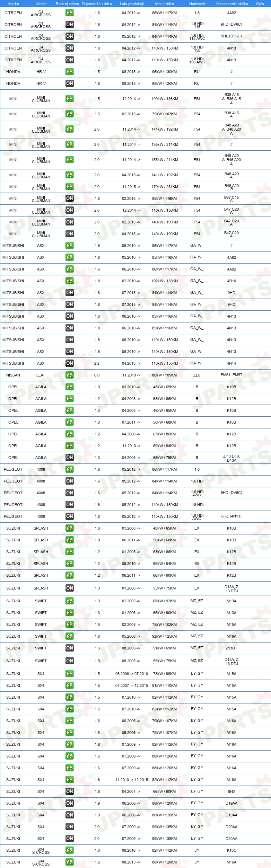
Task: Click the PB icon in SX4 81kW / 110KM row
Action: [69, 685]
